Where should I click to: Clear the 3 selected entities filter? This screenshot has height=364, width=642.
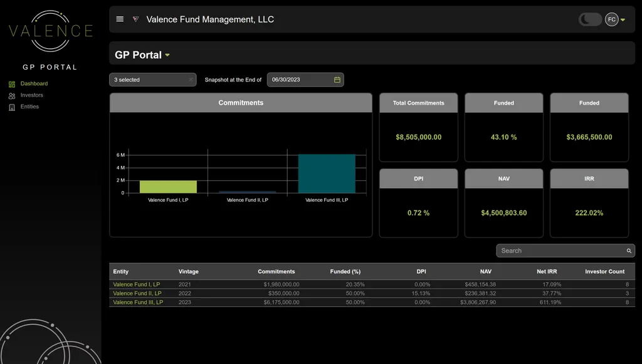[191, 80]
